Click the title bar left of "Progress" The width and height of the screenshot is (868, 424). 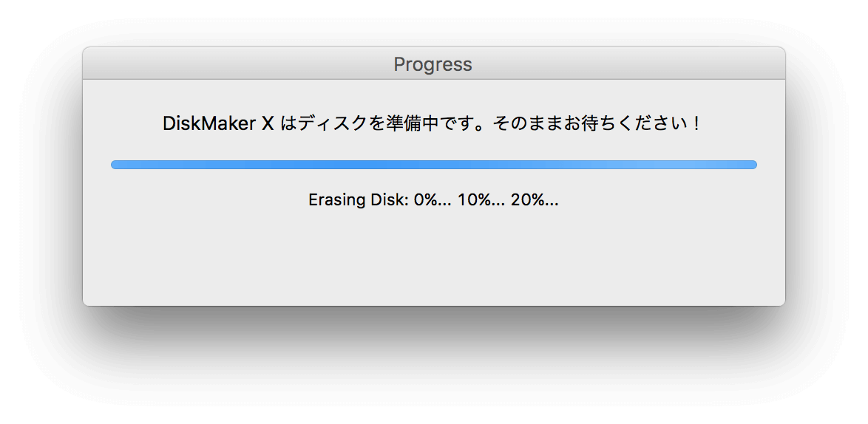(238, 64)
